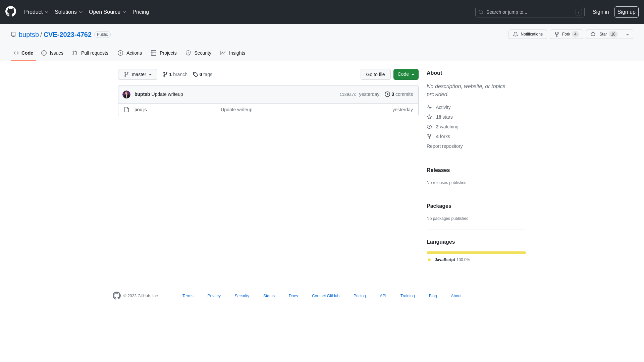This screenshot has height=362, width=644.
Task: Open the footer Terms link
Action: point(188,296)
